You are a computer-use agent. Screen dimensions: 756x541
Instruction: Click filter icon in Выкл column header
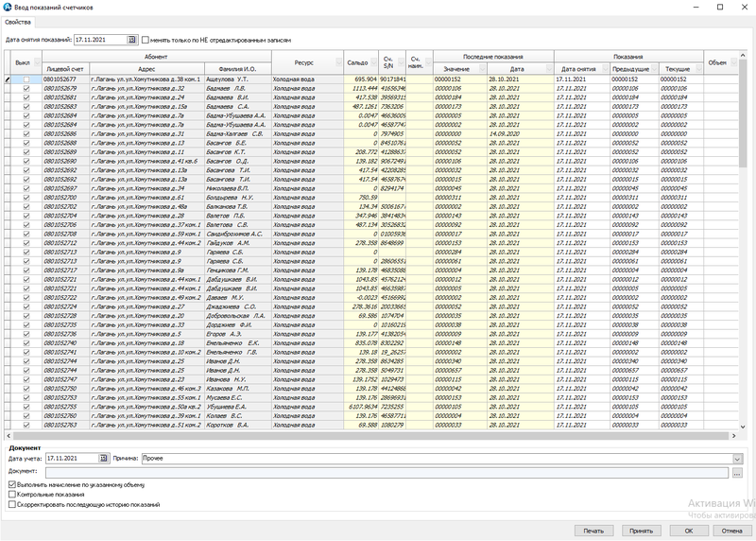36,61
